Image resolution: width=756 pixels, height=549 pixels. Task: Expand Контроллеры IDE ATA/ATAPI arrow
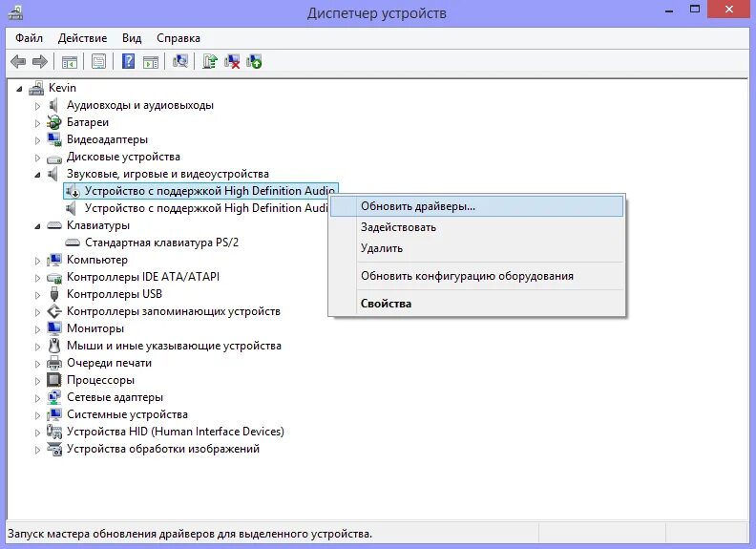pyautogui.click(x=37, y=278)
